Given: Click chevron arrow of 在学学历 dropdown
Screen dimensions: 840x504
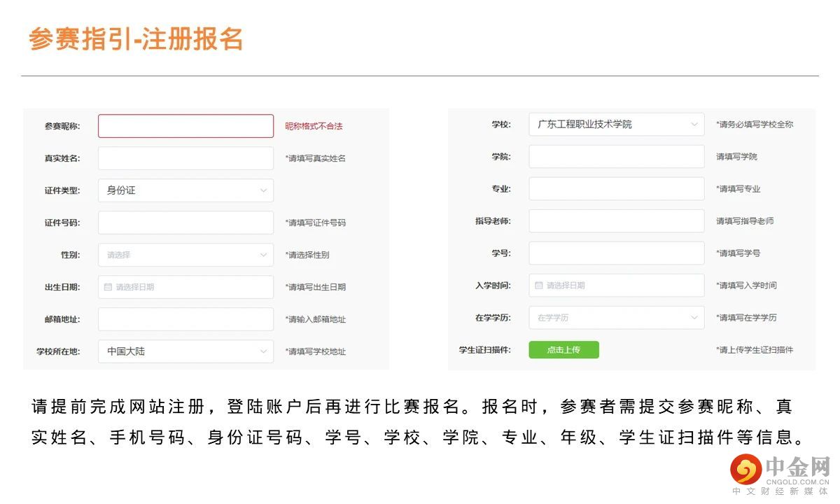Looking at the screenshot, I should click(x=694, y=318).
